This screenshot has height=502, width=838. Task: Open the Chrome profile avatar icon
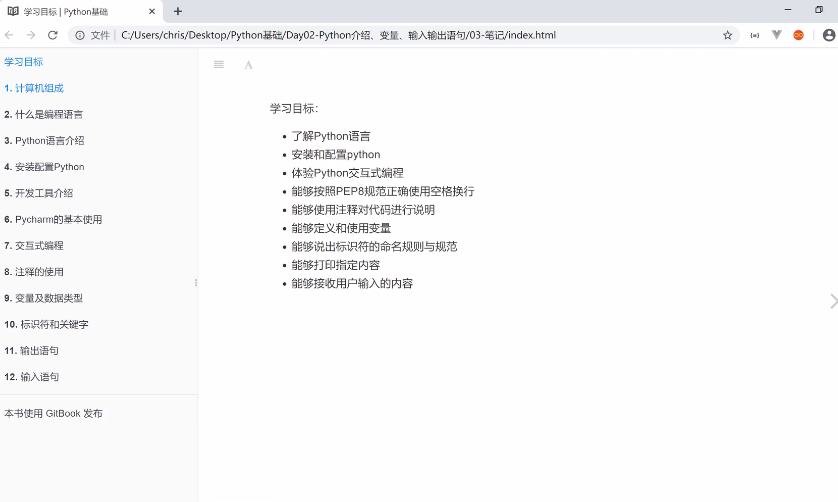[828, 35]
